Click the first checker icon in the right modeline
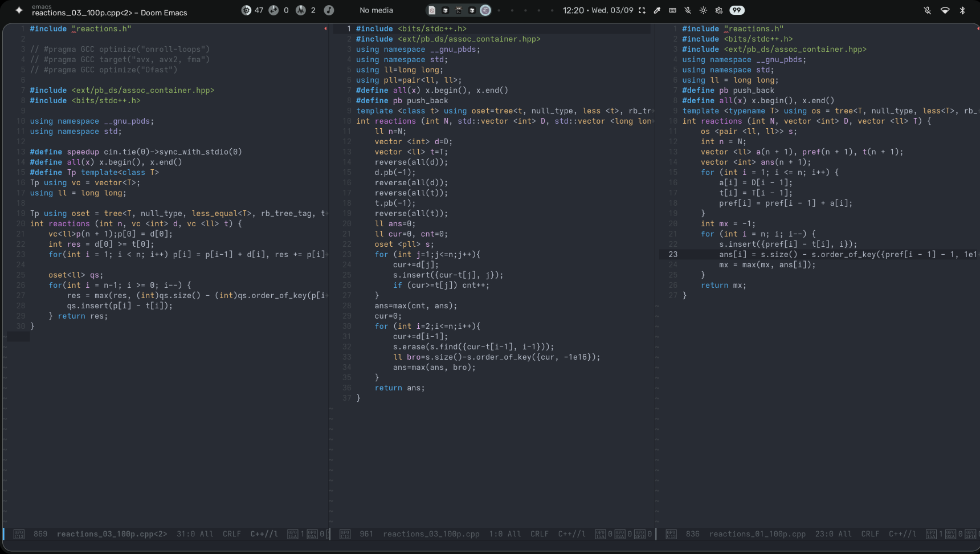Screen dimensions: 980x554 (931, 534)
